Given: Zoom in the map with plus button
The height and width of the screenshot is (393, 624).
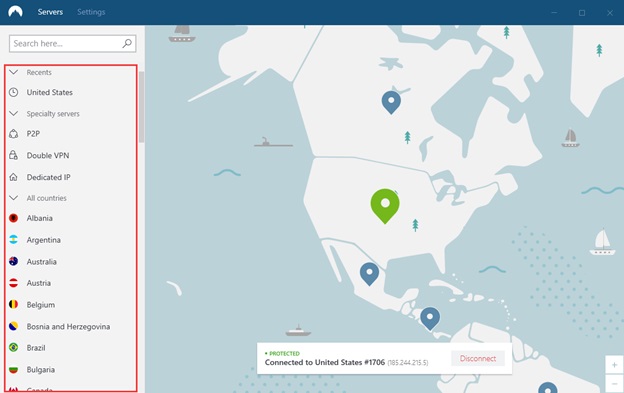Looking at the screenshot, I should pos(614,365).
